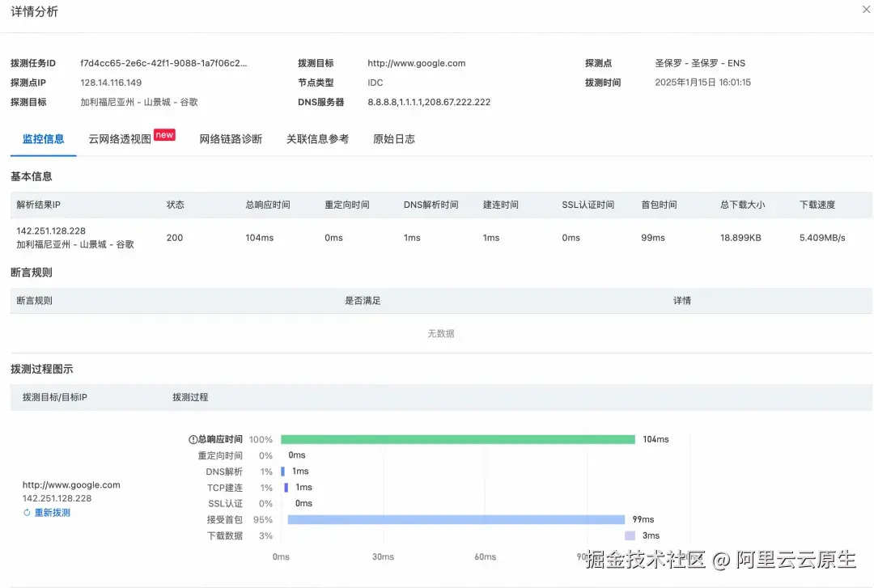
Task: Click the 18.899KB download size cell
Action: pos(740,238)
